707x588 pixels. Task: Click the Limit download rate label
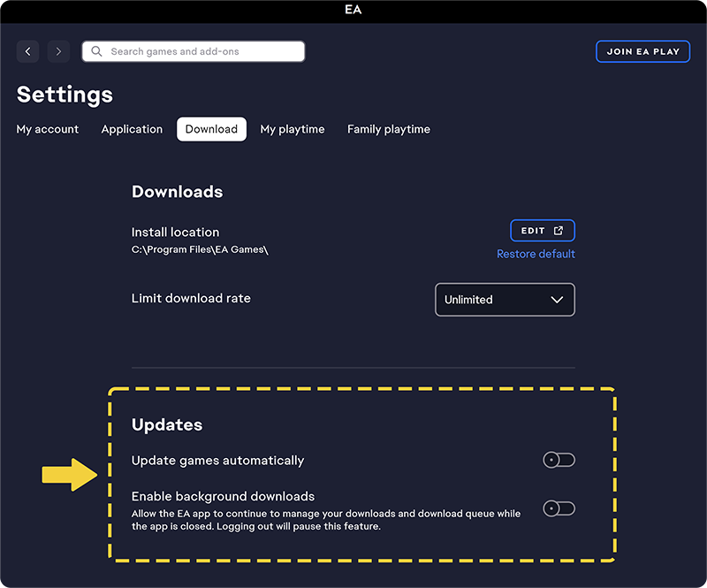click(191, 298)
